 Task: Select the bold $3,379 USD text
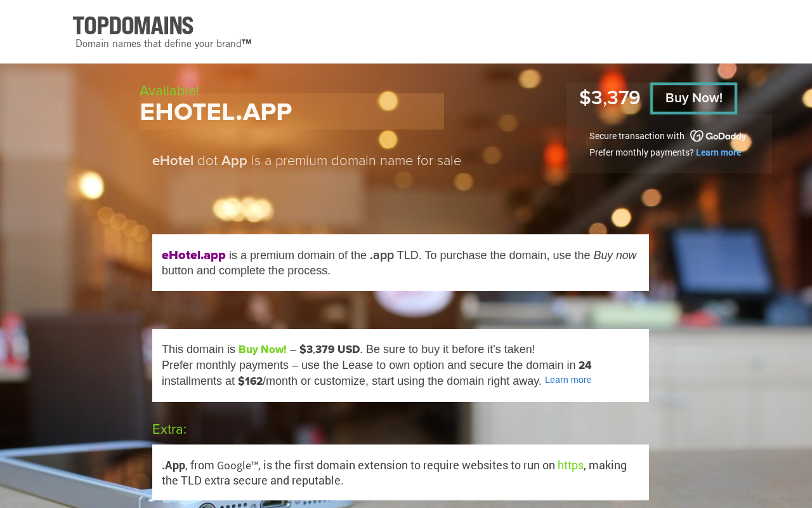(x=330, y=349)
